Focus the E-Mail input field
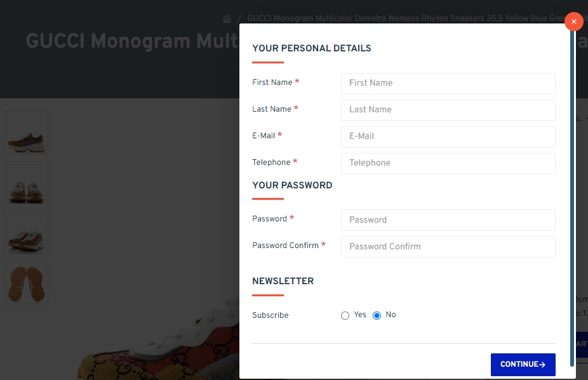Screen dimensions: 588x380 click(x=448, y=136)
